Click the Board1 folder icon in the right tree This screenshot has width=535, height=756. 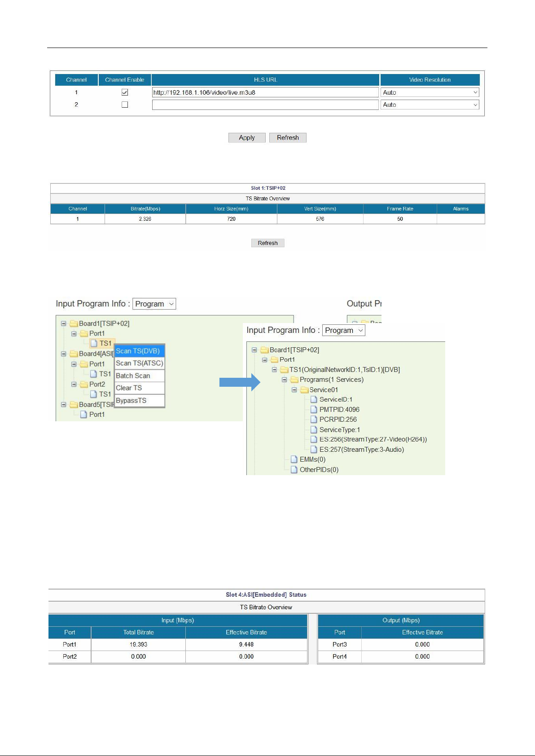(264, 350)
